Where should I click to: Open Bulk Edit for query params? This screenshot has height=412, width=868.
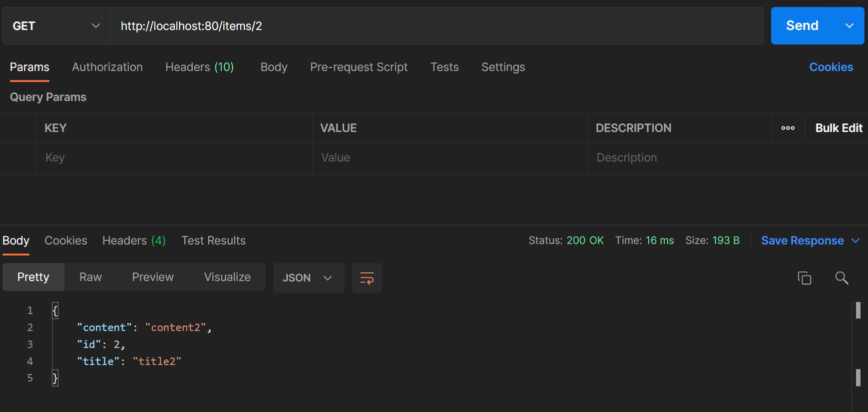pos(839,128)
